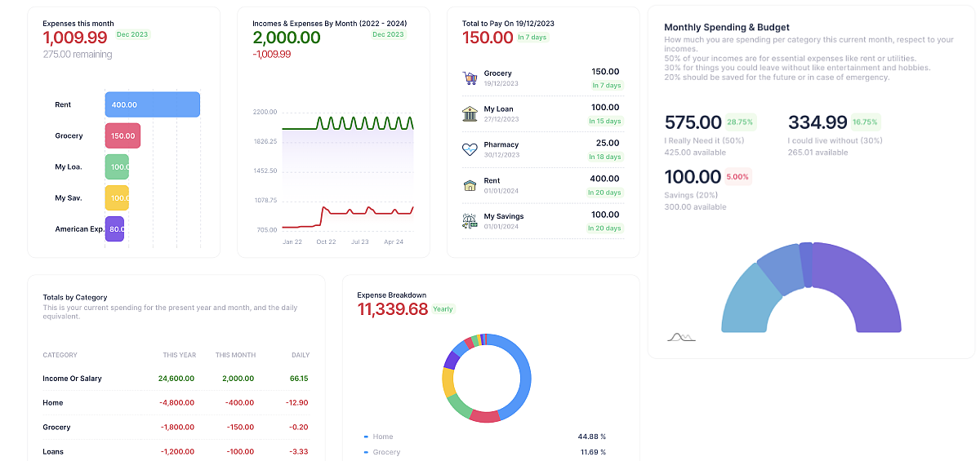
Task: Click the -4,800.00 yearly Home value
Action: pyautogui.click(x=176, y=403)
